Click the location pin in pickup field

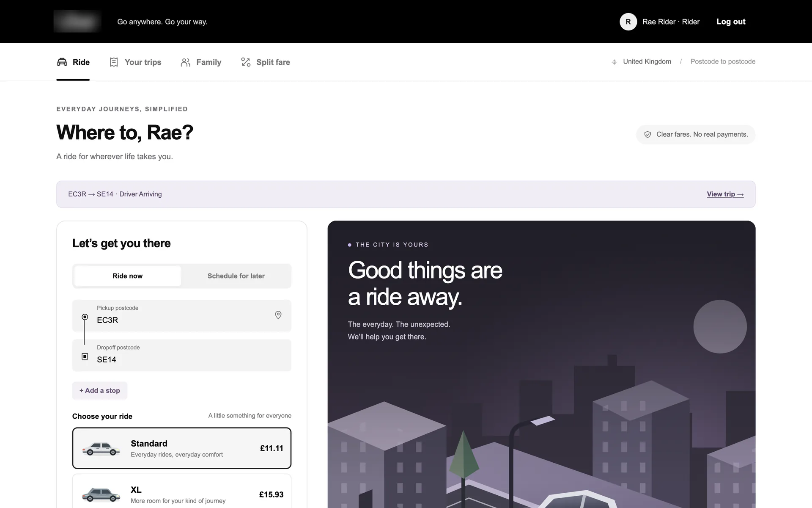(278, 315)
